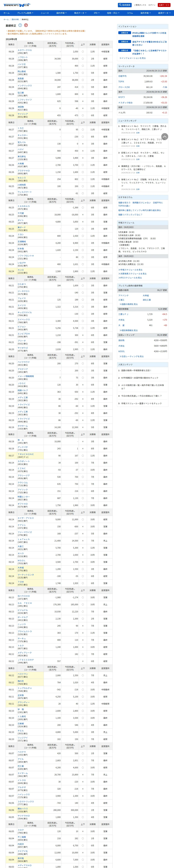
Task: Click the インフォメーションを見る link
Action: tap(132, 58)
